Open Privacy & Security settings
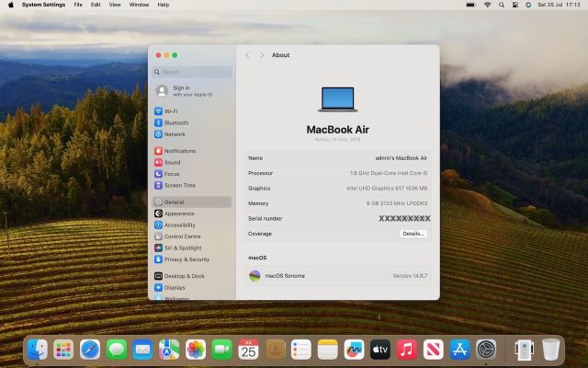The width and height of the screenshot is (588, 368). coord(182,259)
